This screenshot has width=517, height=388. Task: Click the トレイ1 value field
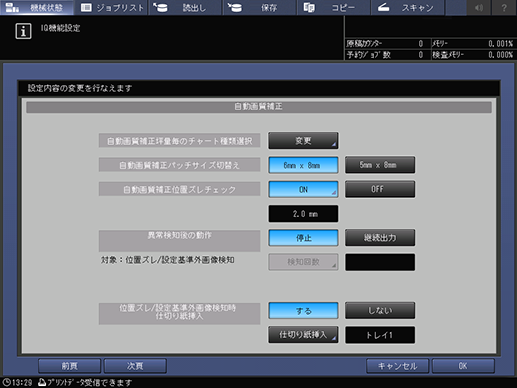tap(380, 335)
